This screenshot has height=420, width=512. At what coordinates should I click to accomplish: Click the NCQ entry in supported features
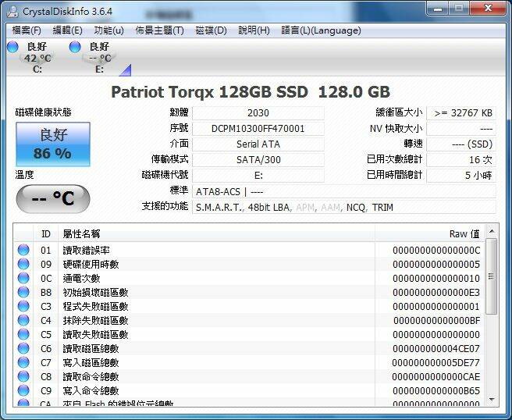[356, 208]
